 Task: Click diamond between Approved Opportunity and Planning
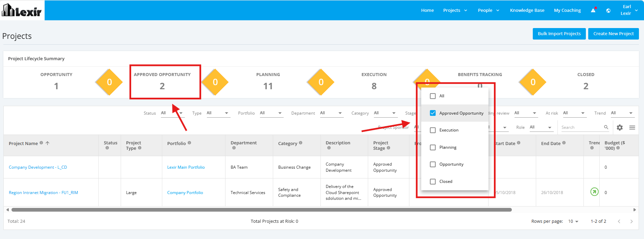click(x=215, y=82)
